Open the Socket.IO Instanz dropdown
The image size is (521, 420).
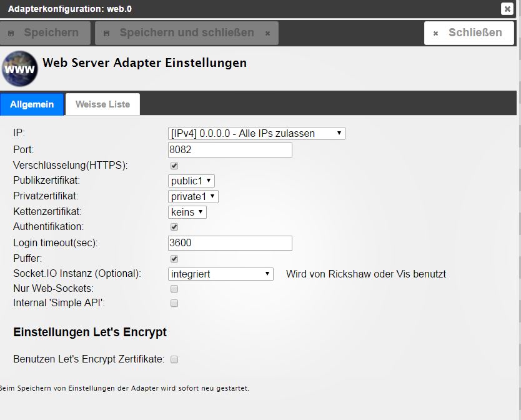coord(221,274)
